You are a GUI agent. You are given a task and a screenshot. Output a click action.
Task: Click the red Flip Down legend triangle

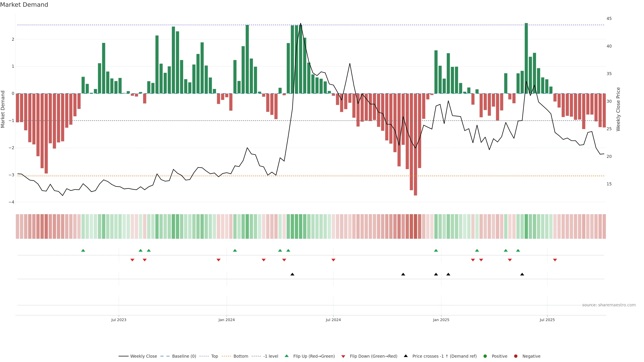coord(343,356)
